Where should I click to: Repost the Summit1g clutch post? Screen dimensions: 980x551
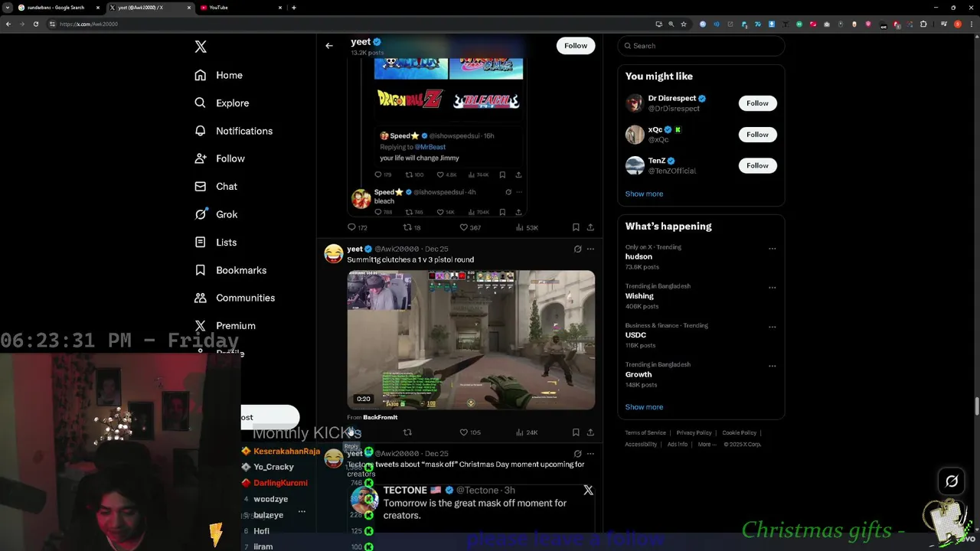(x=407, y=432)
